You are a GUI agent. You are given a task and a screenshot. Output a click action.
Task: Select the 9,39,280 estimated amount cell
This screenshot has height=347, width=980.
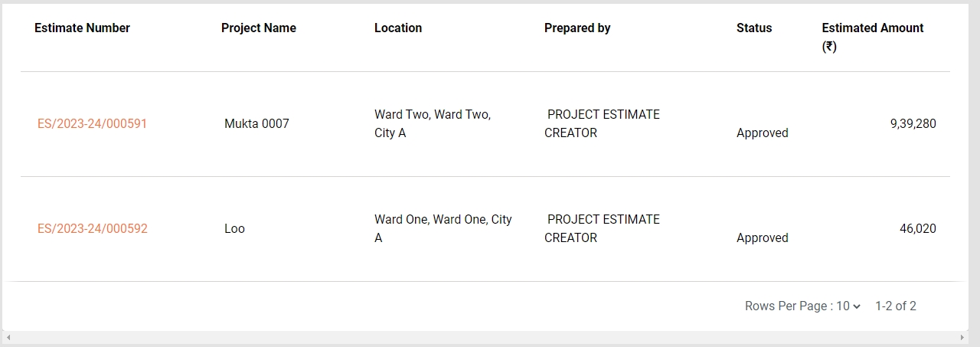click(913, 123)
